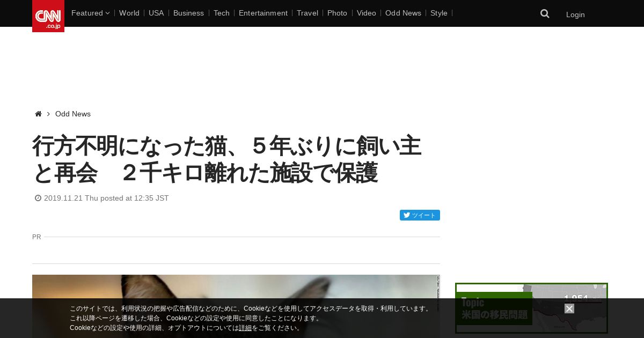Image resolution: width=644 pixels, height=338 pixels.
Task: Go to the Style section
Action: (x=439, y=13)
